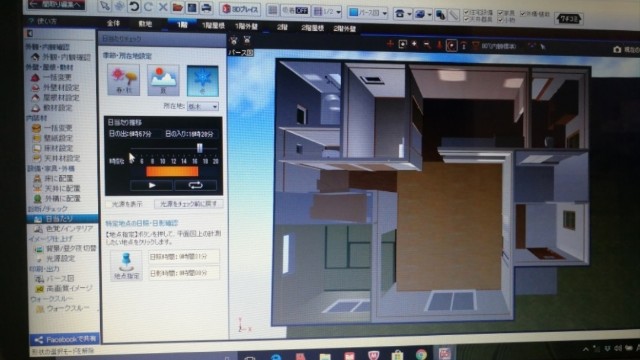
Task: Open the 所在地 location dropdown
Action: coord(203,107)
